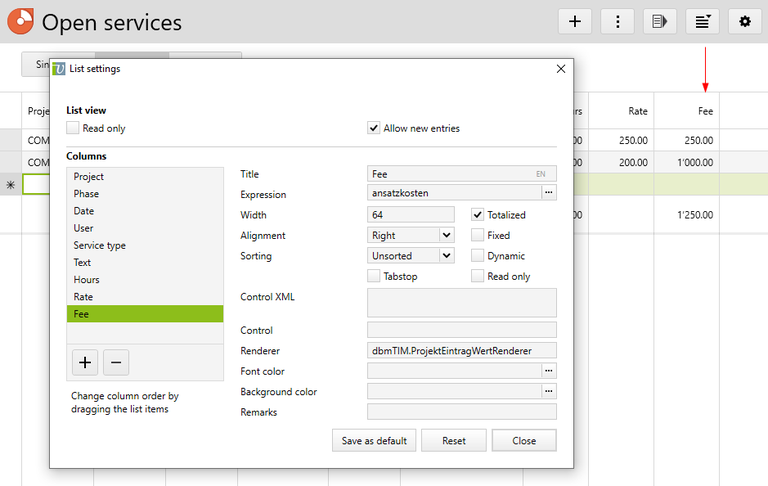Toggle the Totalized checkbox

coord(478,215)
